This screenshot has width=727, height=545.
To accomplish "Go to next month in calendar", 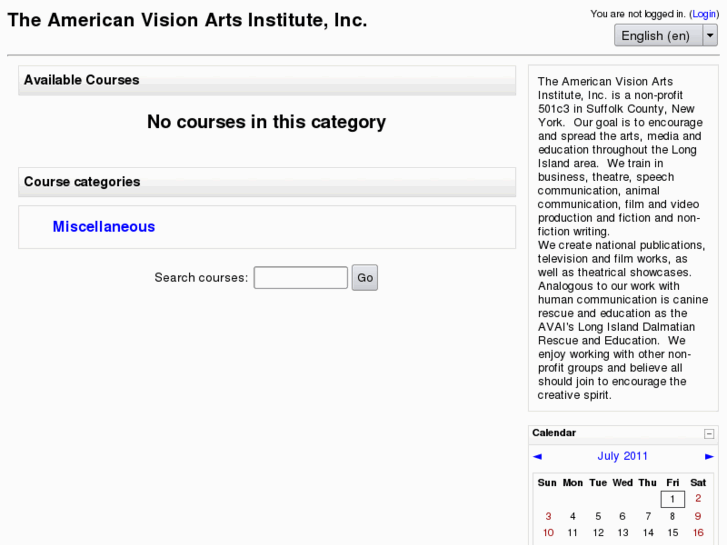I will click(x=709, y=456).
